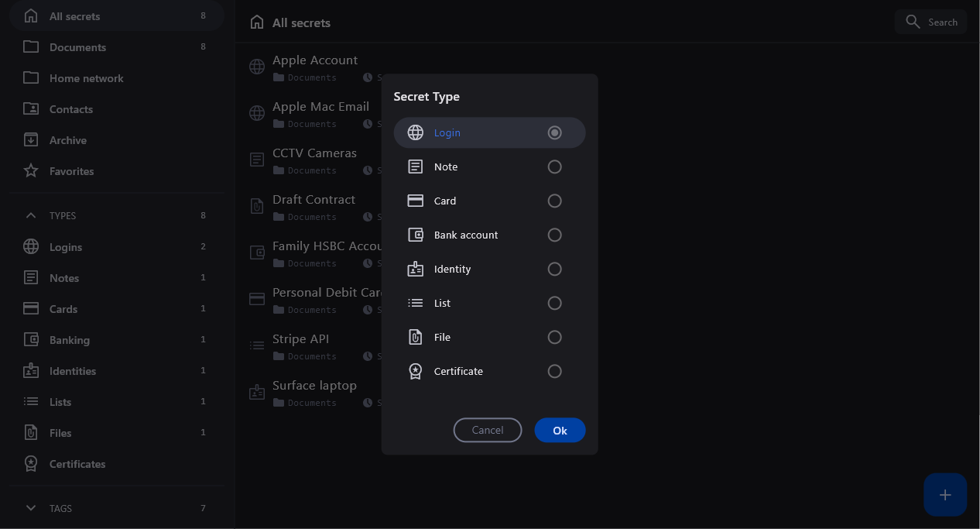Open Home network folder in sidebar

coord(86,78)
